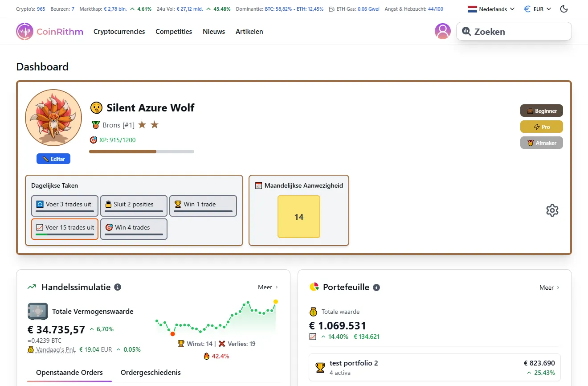Click the CoinRithm logo icon
The height and width of the screenshot is (386, 588).
(24, 31)
